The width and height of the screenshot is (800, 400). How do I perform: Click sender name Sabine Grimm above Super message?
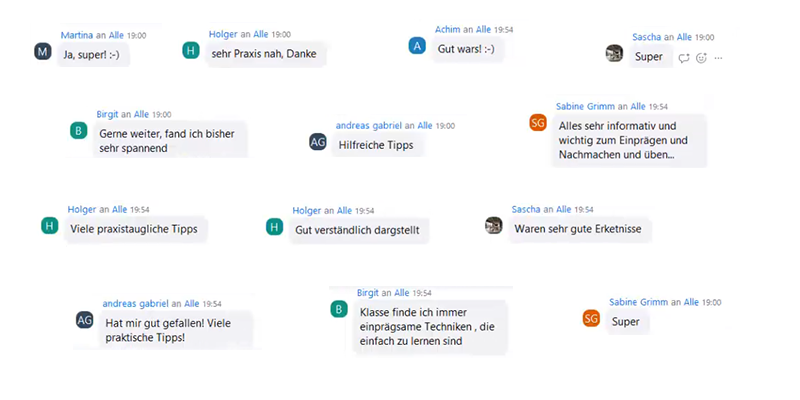tap(639, 302)
